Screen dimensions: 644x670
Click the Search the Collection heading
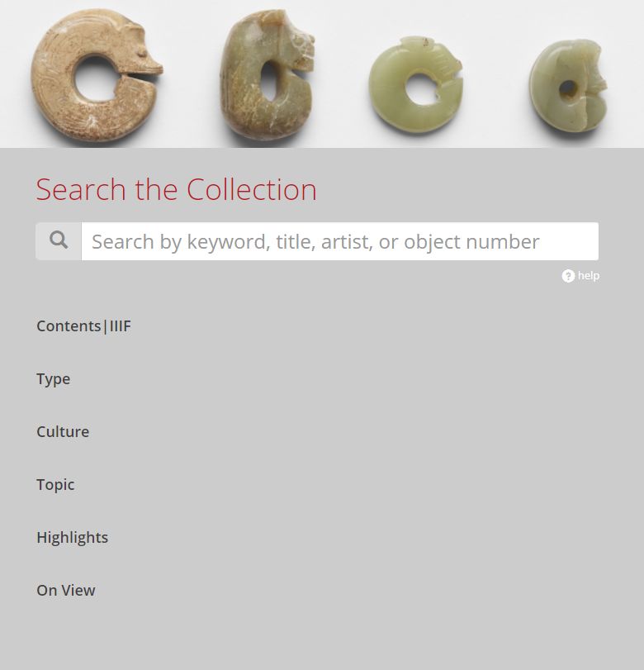177,189
